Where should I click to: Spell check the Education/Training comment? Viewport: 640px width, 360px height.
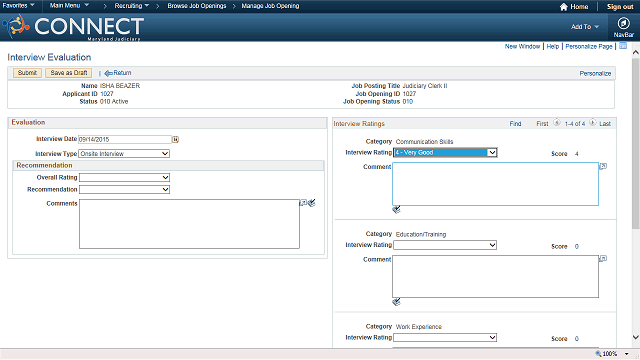[396, 302]
